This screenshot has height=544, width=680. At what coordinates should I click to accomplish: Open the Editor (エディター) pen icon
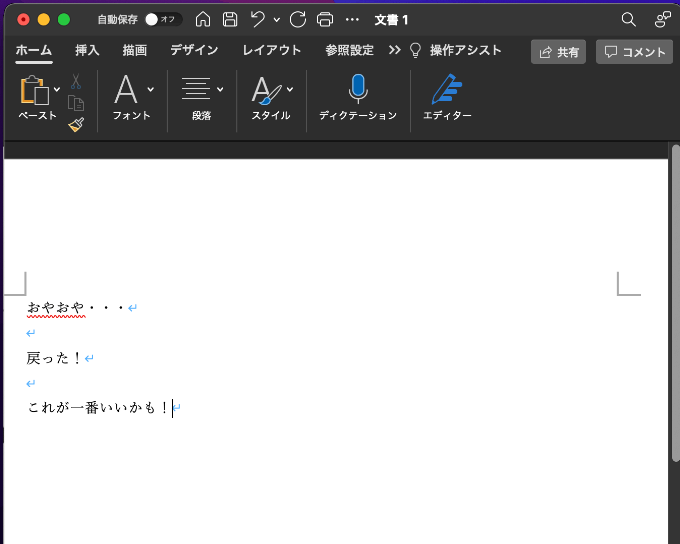[447, 90]
